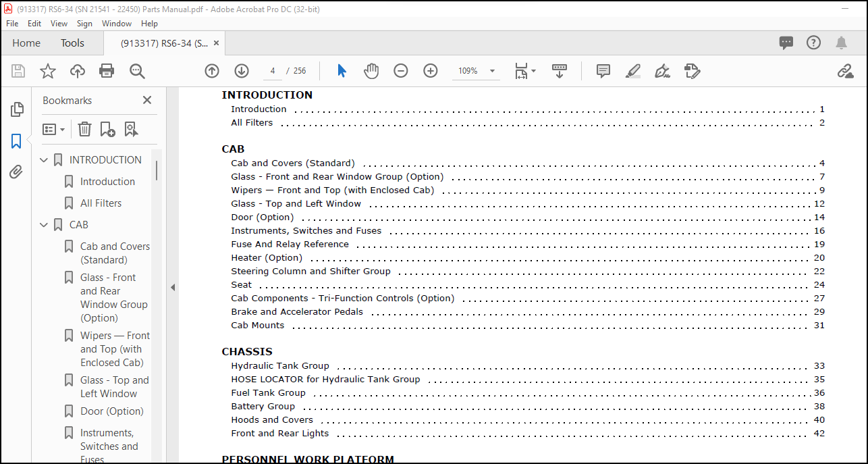Open the notifications bell
The image size is (868, 464).
(841, 43)
